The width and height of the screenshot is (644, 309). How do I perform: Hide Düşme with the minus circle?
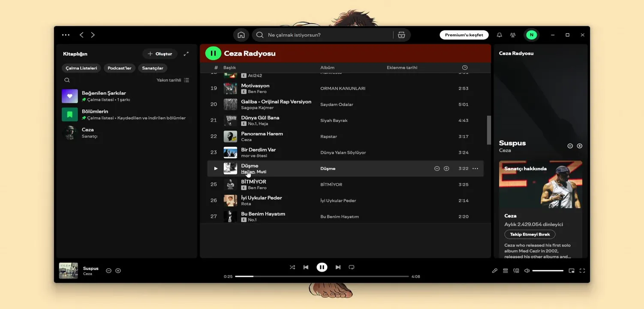(437, 169)
